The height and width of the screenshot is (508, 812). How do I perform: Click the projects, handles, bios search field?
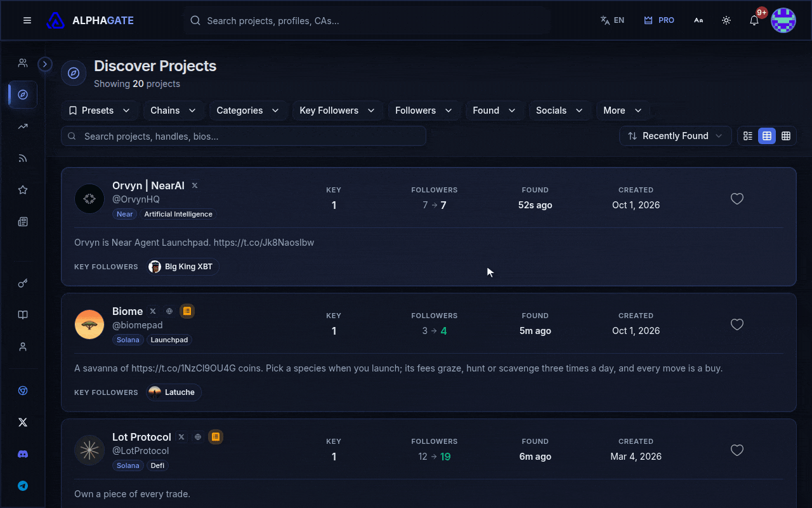[244, 136]
